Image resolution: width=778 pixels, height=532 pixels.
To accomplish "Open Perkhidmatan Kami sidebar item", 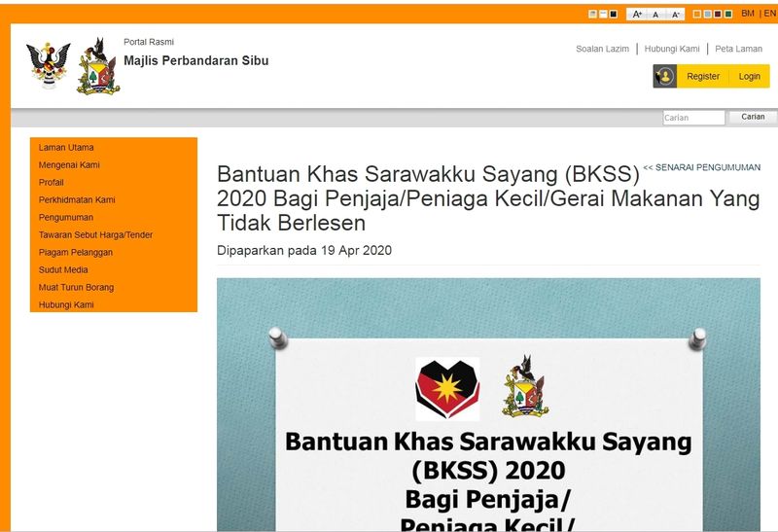I will pos(77,200).
